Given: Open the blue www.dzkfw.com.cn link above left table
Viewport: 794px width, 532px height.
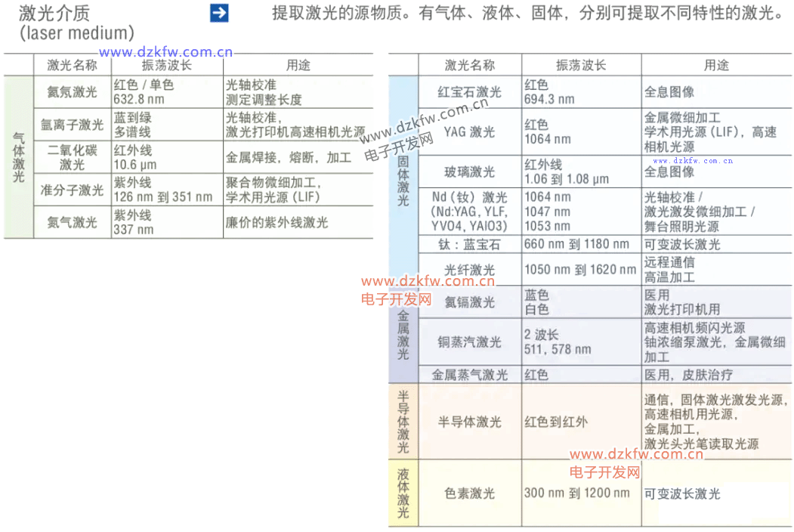Looking at the screenshot, I should (x=166, y=52).
